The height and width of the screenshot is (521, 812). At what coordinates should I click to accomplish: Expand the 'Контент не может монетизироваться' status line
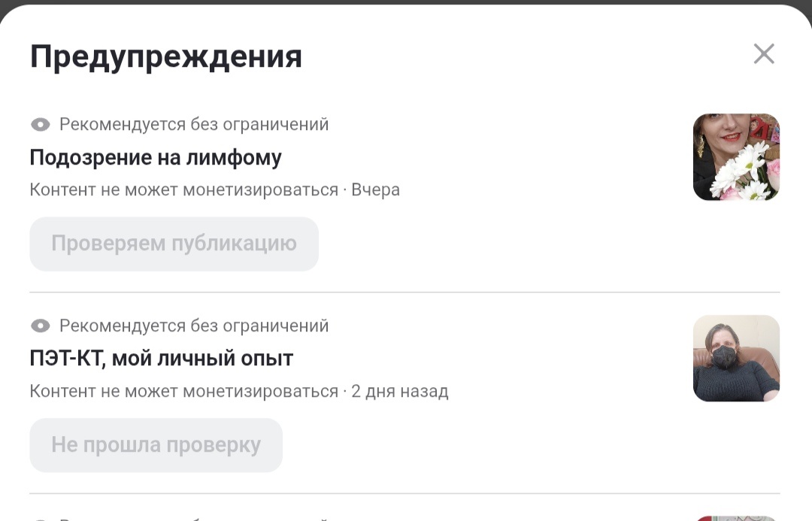(214, 189)
